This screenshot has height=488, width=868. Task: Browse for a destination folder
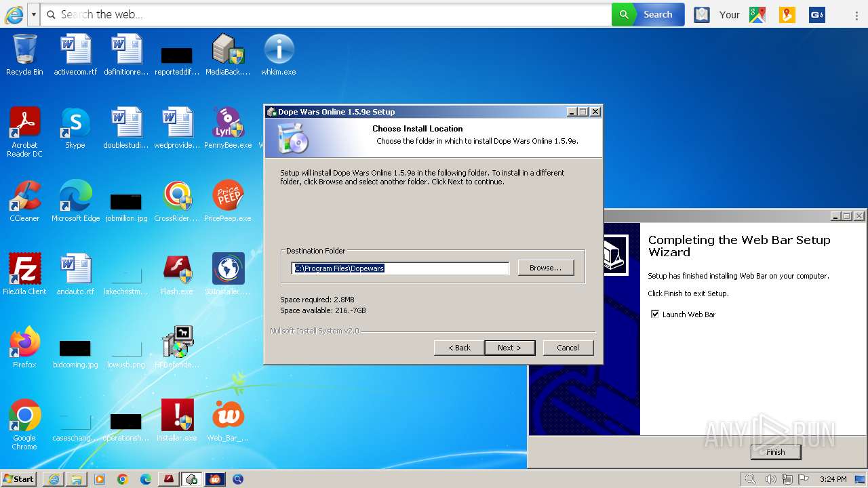[546, 268]
